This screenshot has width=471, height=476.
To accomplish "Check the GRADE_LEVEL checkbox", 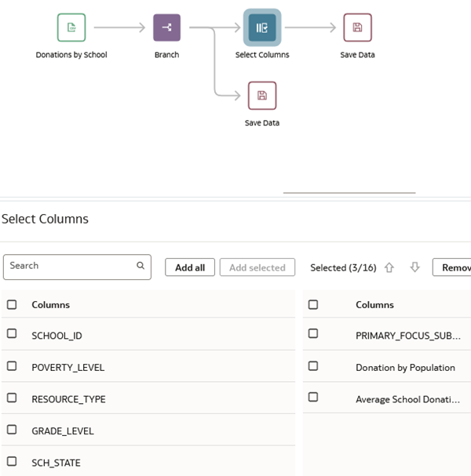I will [12, 430].
